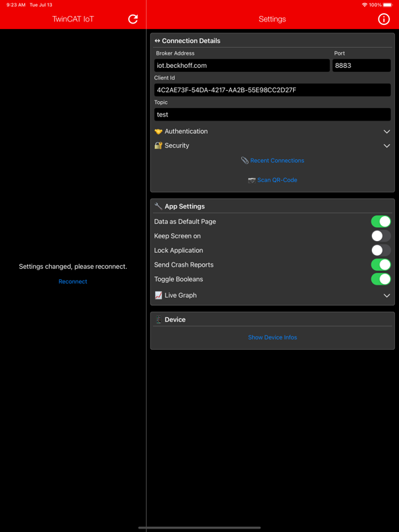Tap the arrows icon beside Connection Details

[x=157, y=41]
